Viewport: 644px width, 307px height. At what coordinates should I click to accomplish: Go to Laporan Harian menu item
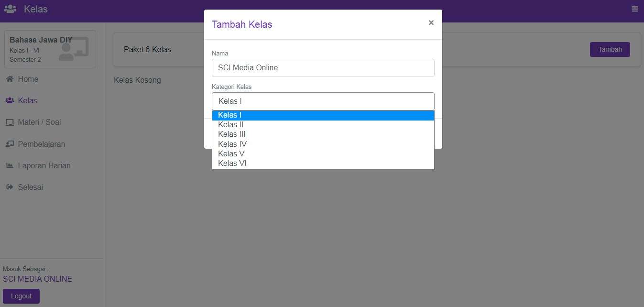pos(44,166)
